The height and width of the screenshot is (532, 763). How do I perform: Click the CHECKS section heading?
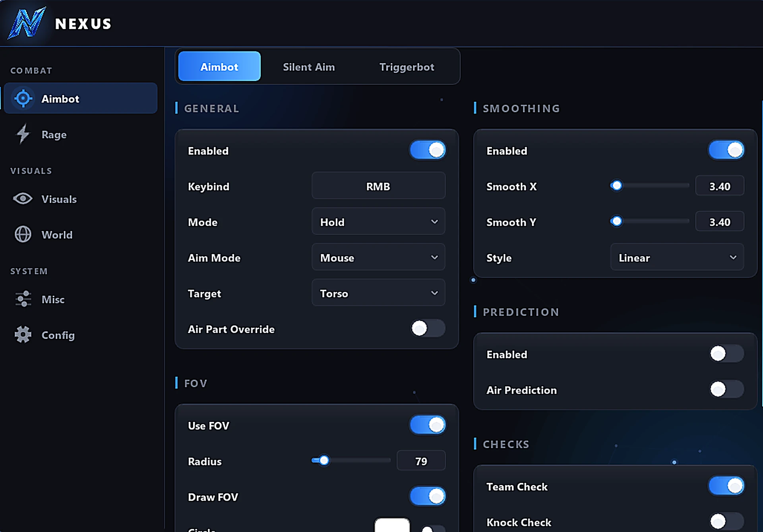pyautogui.click(x=506, y=444)
